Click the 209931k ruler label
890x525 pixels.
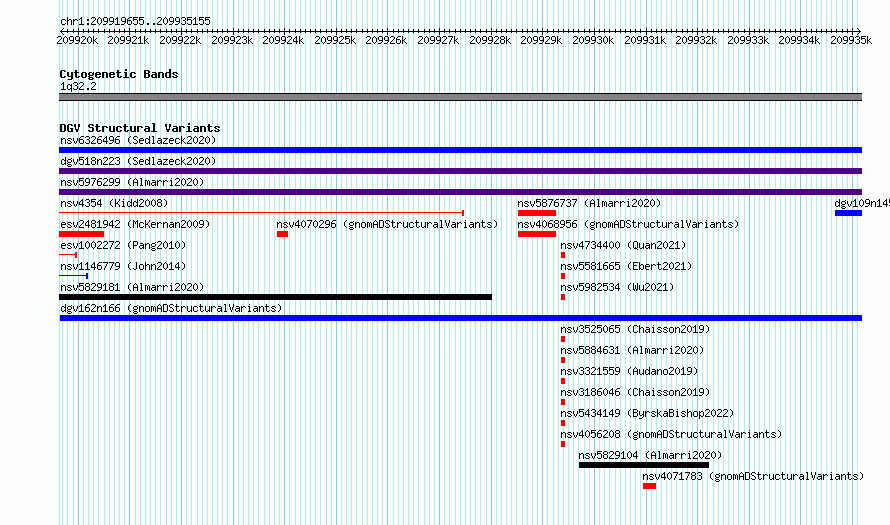tap(645, 41)
